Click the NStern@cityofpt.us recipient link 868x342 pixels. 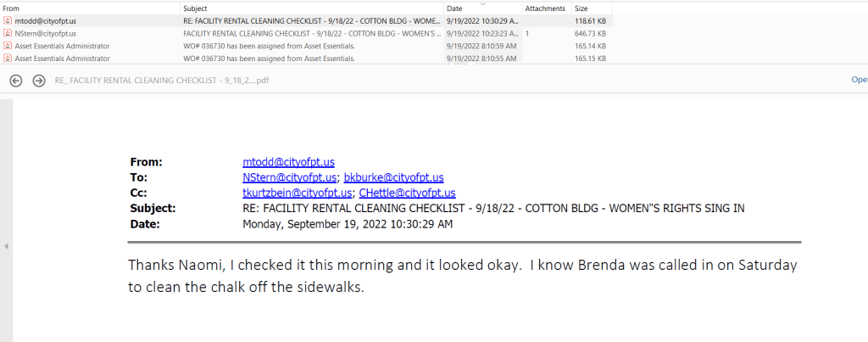(290, 177)
